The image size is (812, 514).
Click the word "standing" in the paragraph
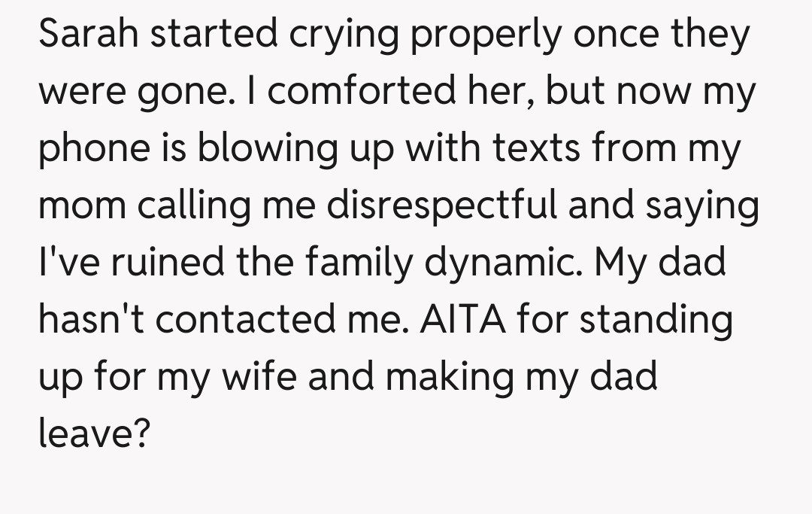click(x=656, y=319)
